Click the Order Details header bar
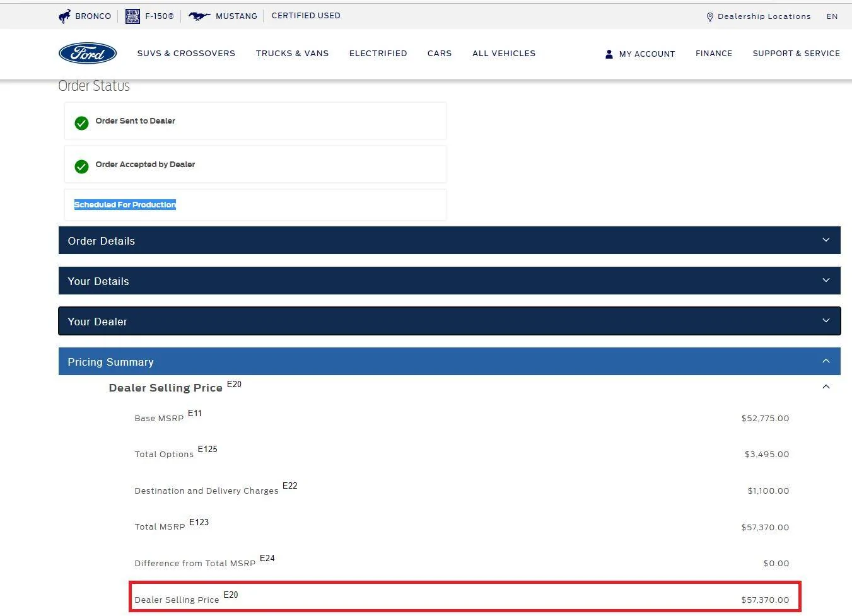The height and width of the screenshot is (616, 852). (450, 240)
